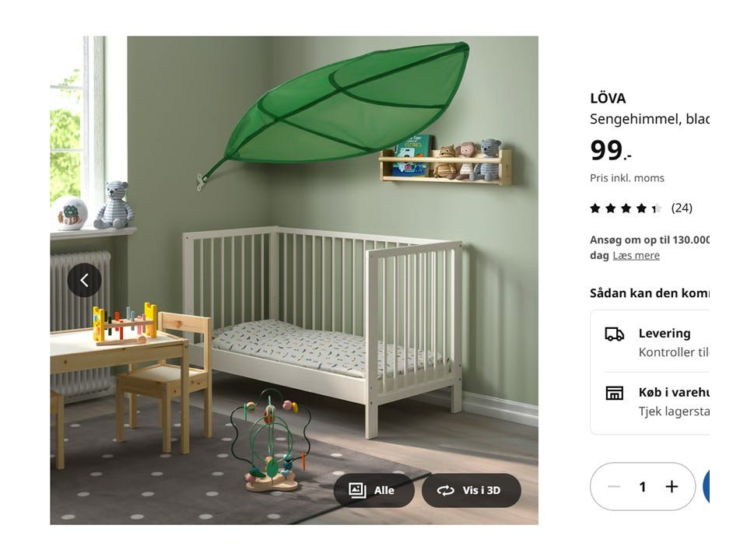Click the LÖVA product name
The width and height of the screenshot is (747, 560).
pyautogui.click(x=608, y=98)
